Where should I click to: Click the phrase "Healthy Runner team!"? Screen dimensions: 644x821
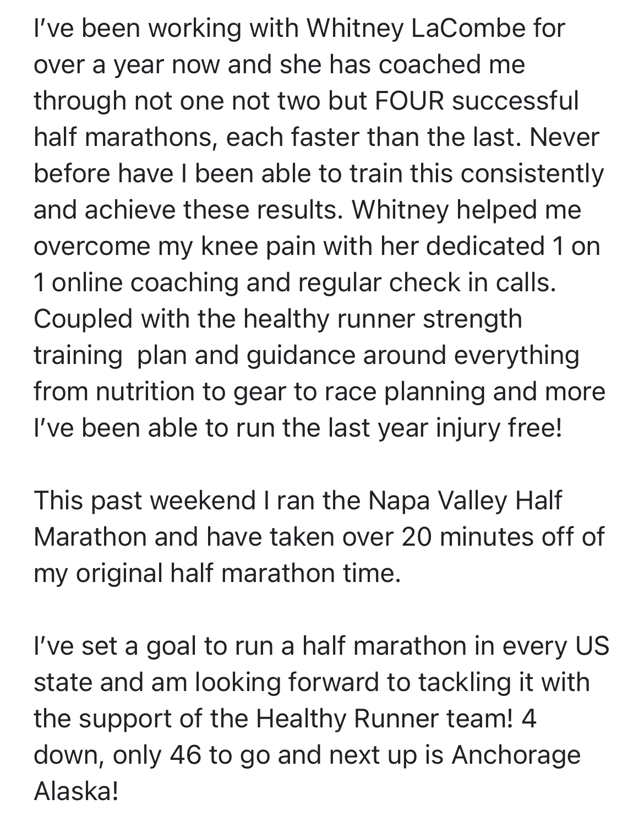(x=384, y=719)
